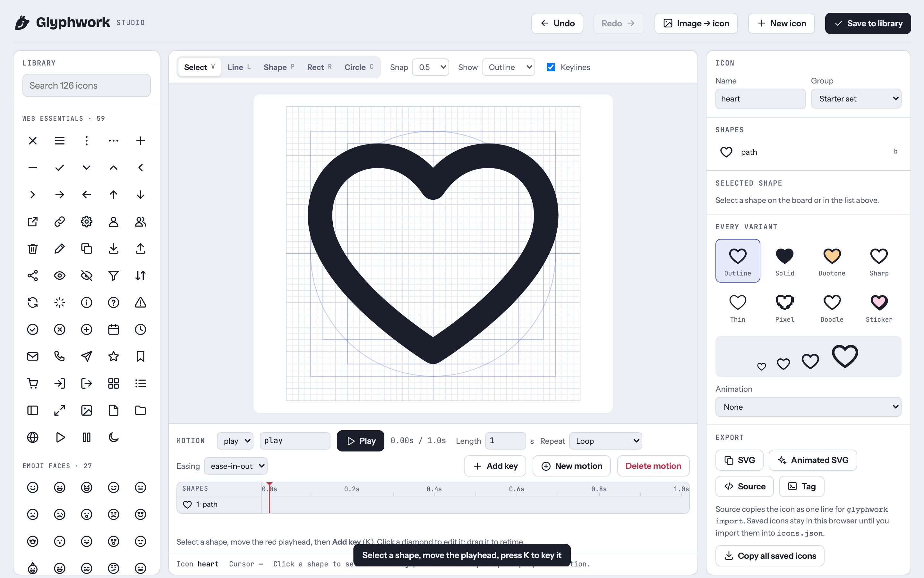
Task: Select the folder icon in the library
Action: [x=141, y=411]
